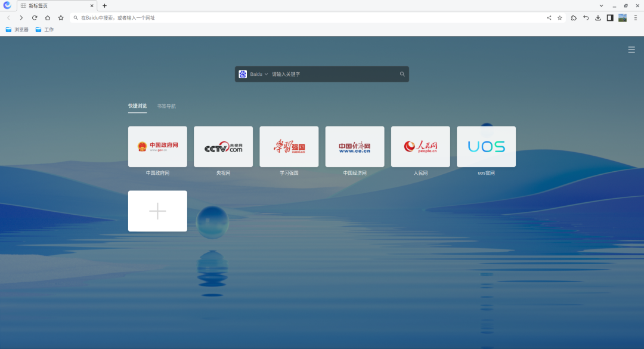
Task: Open the browser three-dot menu
Action: 636,18
